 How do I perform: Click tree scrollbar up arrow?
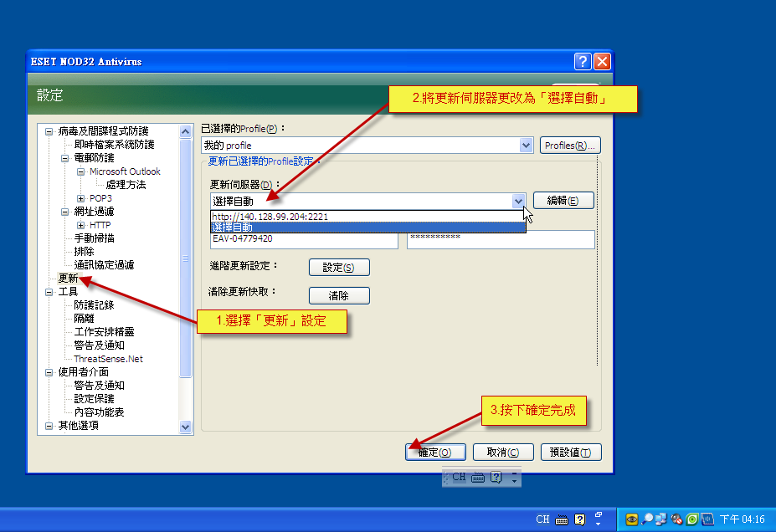point(186,131)
